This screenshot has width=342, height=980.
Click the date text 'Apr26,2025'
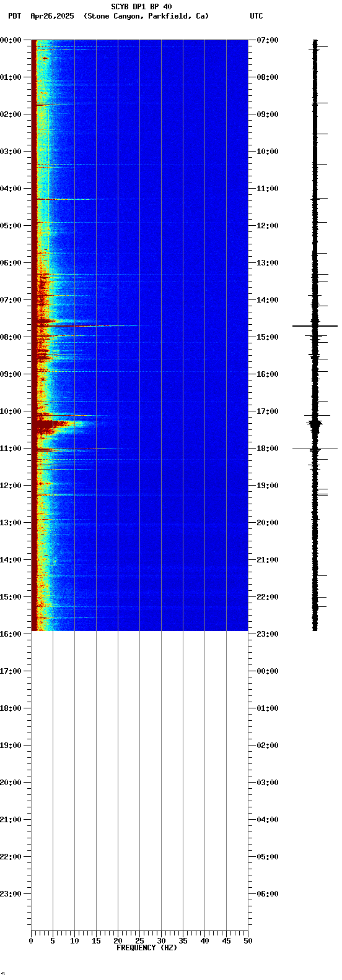pyautogui.click(x=52, y=16)
